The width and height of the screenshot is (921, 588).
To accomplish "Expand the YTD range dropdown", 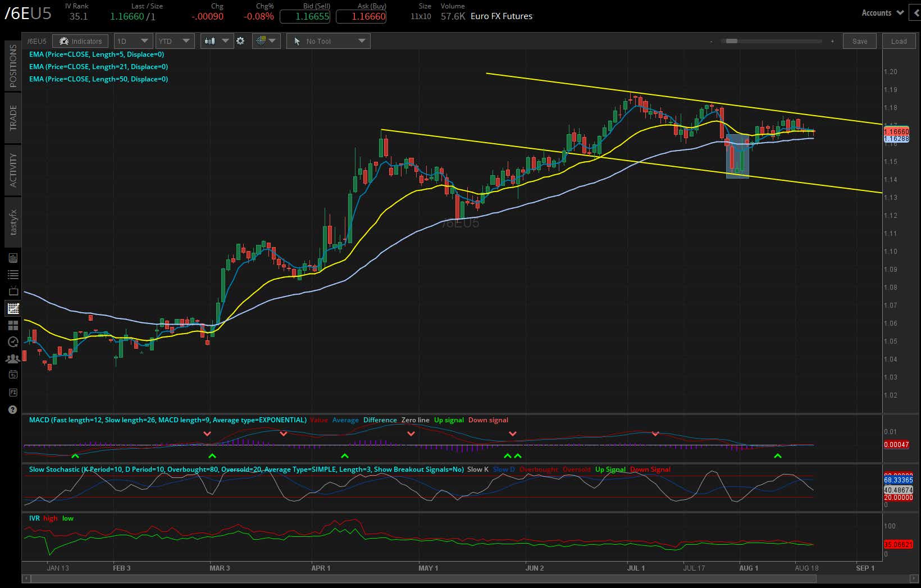I will click(175, 40).
